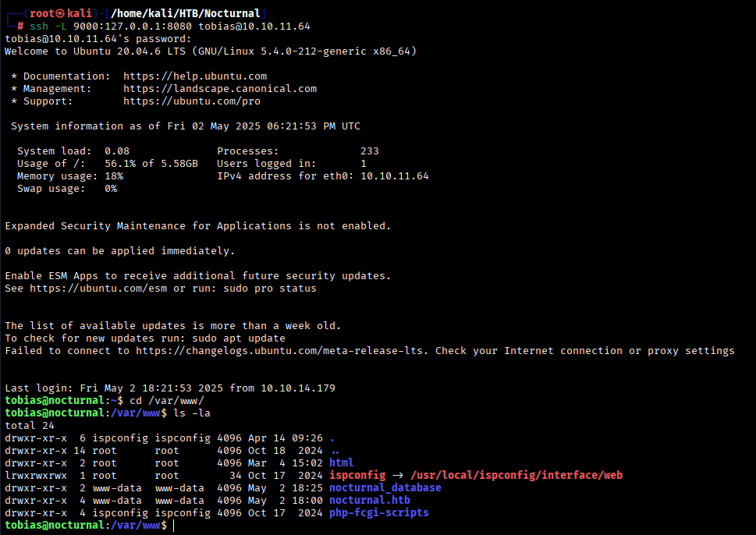Click the php-fcgi-scripts directory name
The height and width of the screenshot is (535, 756).
[x=379, y=512]
